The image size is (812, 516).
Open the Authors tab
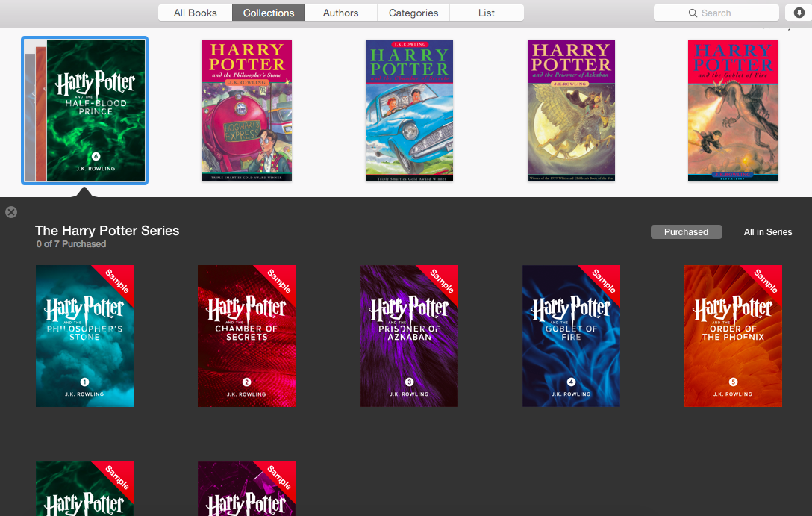tap(341, 13)
